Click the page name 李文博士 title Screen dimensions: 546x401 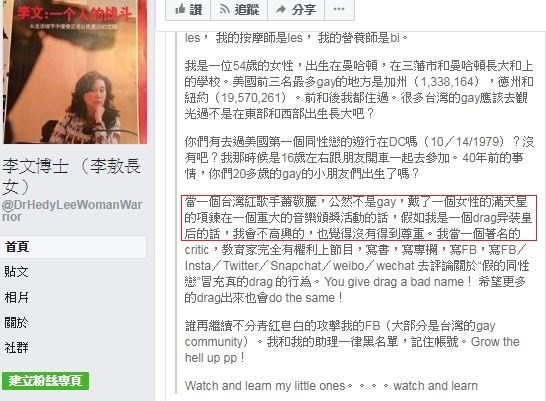tap(71, 176)
